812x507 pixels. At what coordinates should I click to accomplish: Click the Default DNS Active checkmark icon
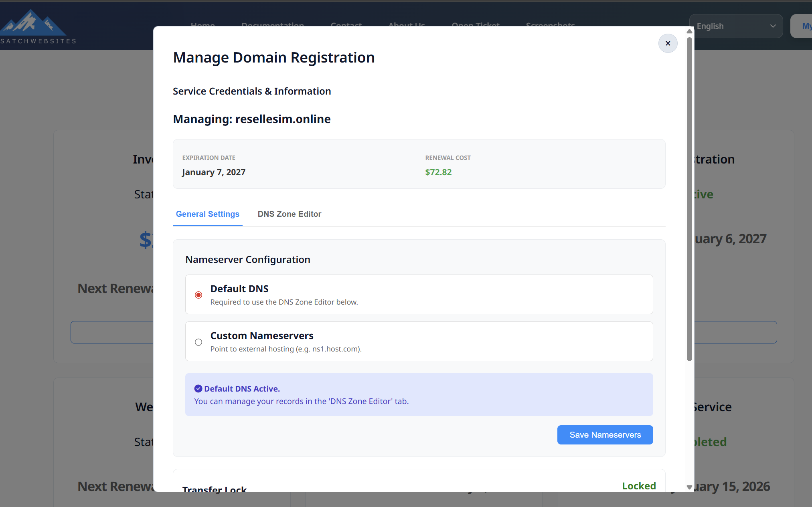(198, 388)
